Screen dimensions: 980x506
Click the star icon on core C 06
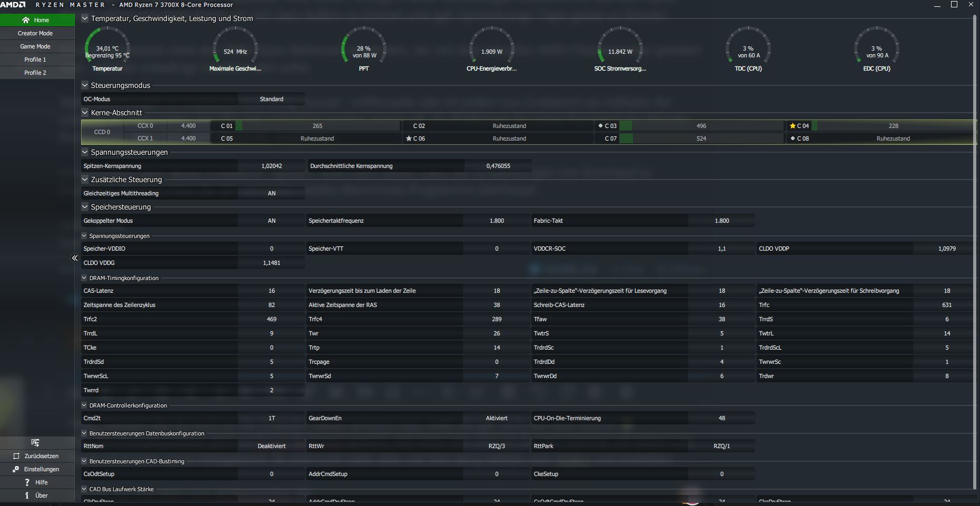[x=409, y=138]
